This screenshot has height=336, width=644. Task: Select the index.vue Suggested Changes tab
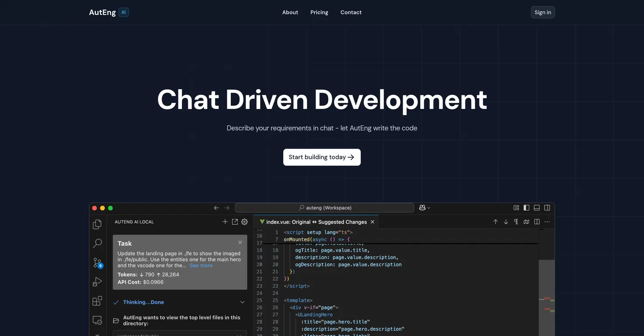[x=317, y=222]
